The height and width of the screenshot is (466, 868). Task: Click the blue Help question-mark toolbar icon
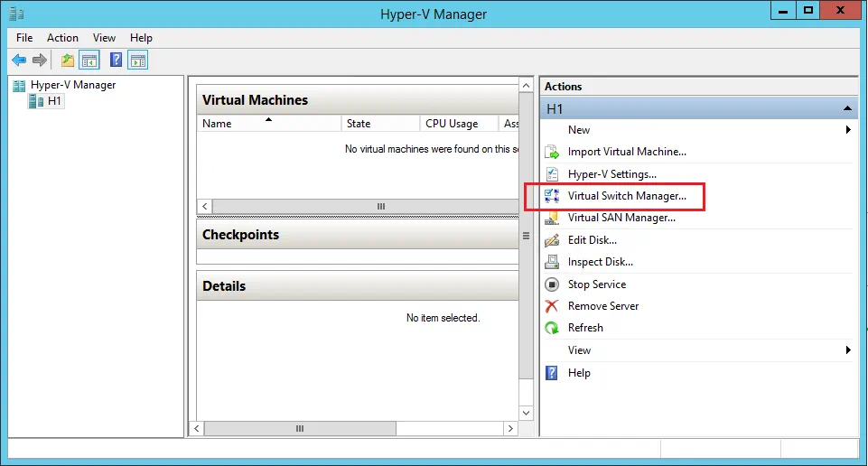coord(116,61)
